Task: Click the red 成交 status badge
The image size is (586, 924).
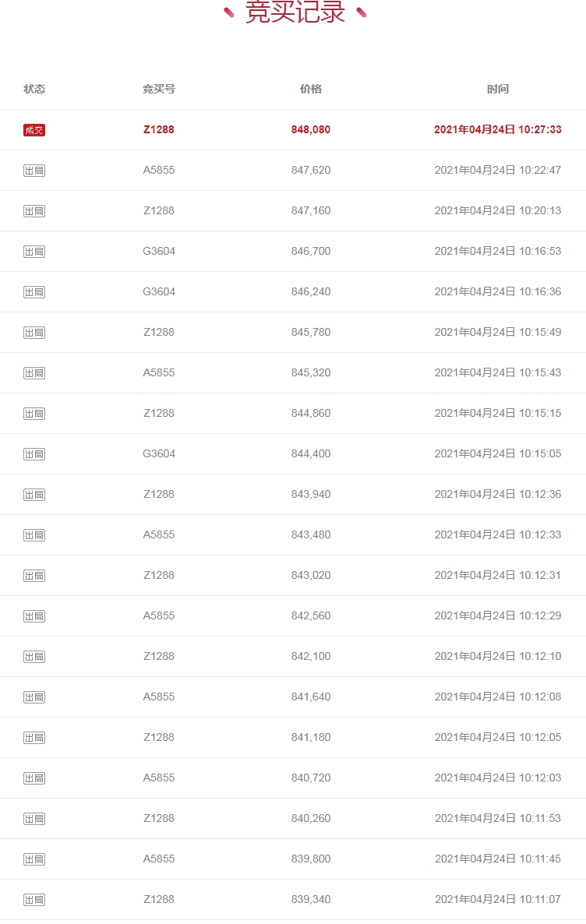Action: pyautogui.click(x=34, y=130)
